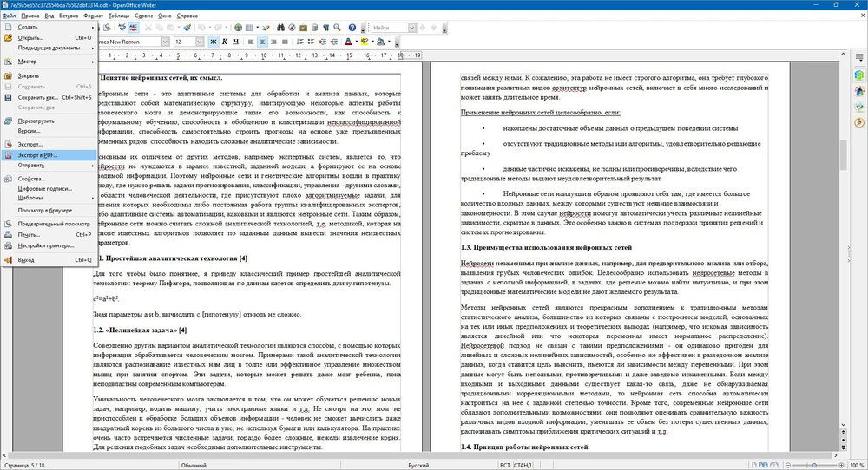Open the sidebar Gallery icon
Viewport: 868px width, 470px height.
(x=858, y=108)
